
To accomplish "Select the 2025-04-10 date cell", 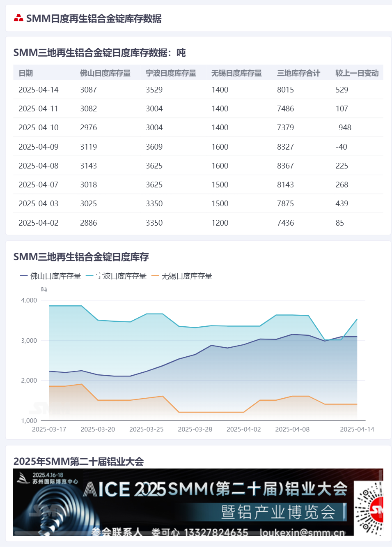I will pyautogui.click(x=39, y=127).
